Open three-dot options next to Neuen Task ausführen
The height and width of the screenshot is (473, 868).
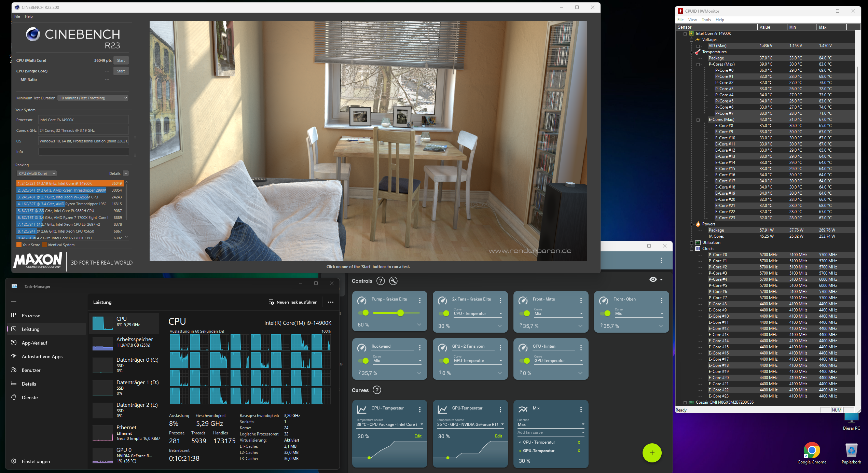point(330,302)
